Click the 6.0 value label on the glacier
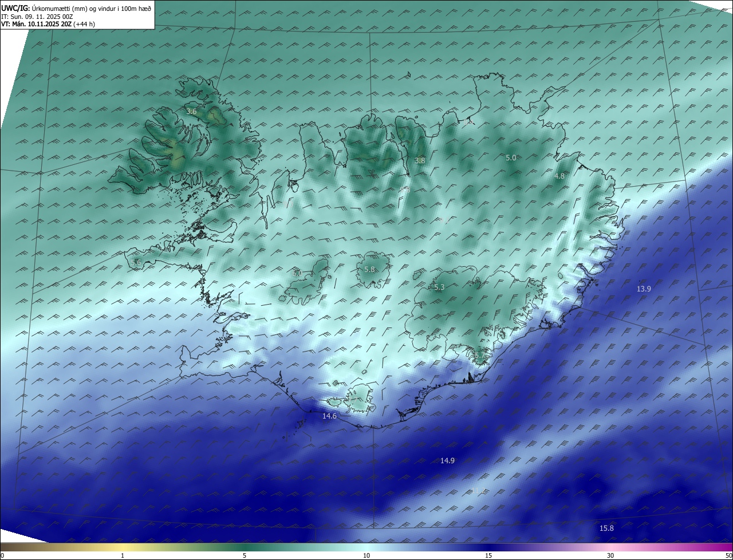Image resolution: width=733 pixels, height=560 pixels. click(x=297, y=274)
